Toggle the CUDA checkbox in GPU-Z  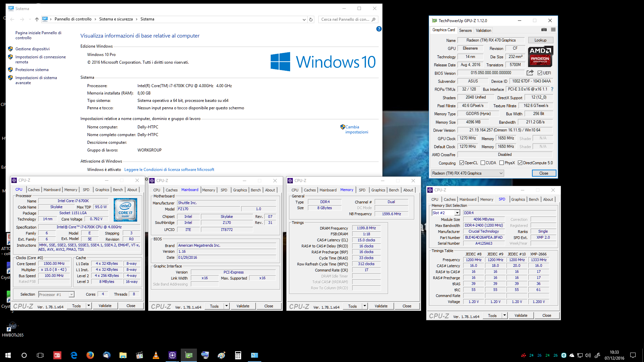coord(483,163)
